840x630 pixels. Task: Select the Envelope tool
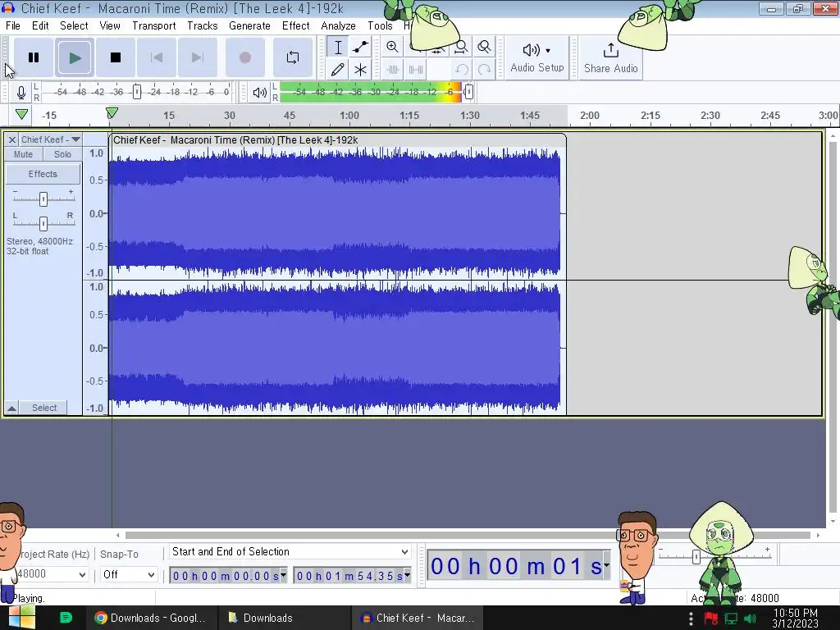click(361, 47)
